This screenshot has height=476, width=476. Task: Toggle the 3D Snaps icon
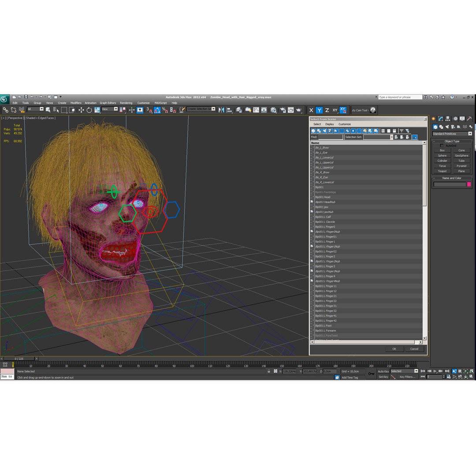point(149,110)
